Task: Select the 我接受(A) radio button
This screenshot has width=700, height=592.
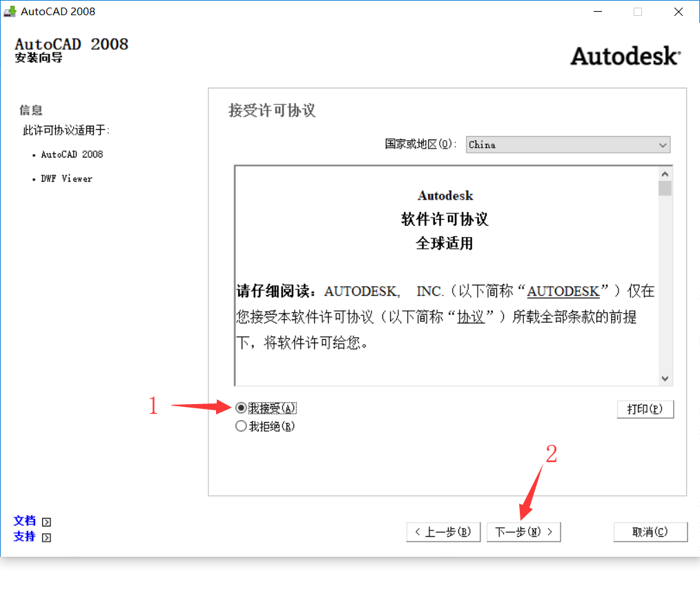Action: point(241,408)
